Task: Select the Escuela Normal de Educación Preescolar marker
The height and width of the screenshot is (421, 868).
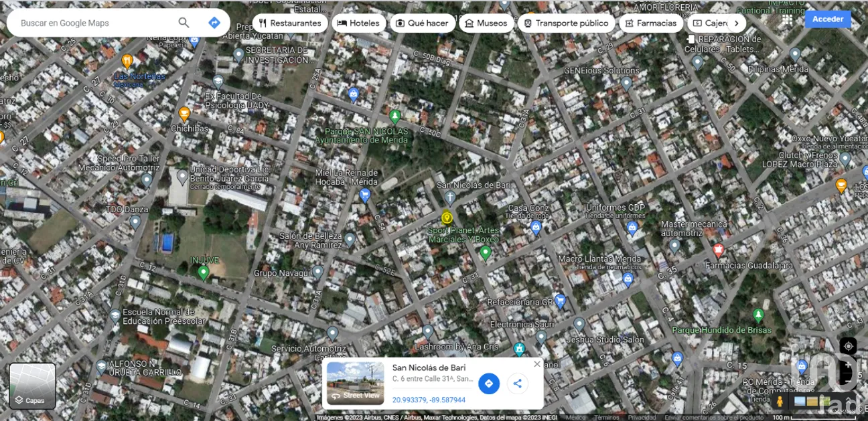Action: point(115,315)
